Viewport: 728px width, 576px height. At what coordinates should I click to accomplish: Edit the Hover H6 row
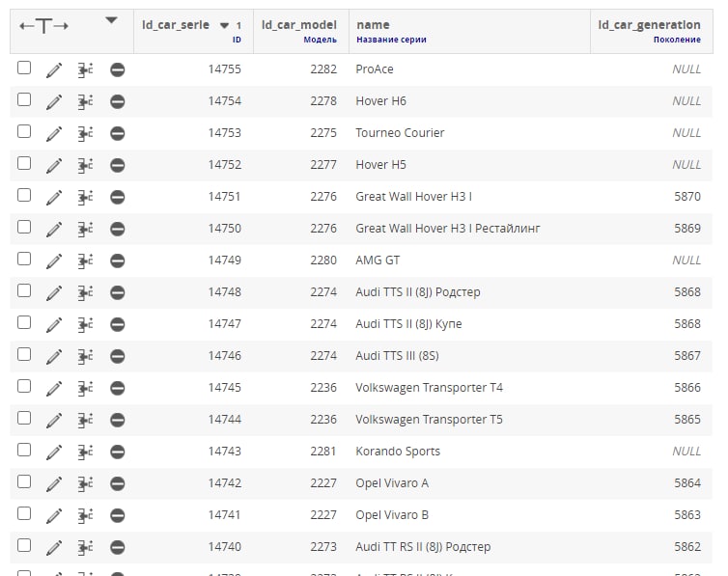[x=54, y=102]
